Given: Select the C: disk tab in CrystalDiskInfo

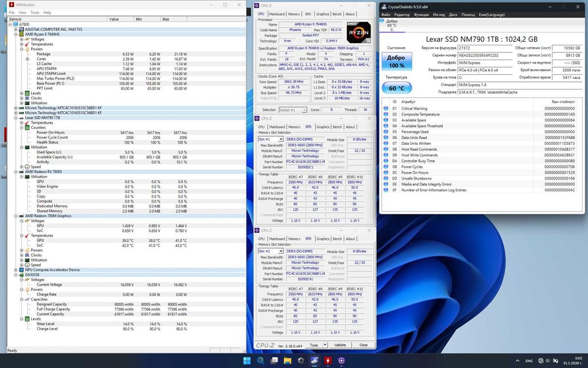Looking at the screenshot, I should point(392,25).
